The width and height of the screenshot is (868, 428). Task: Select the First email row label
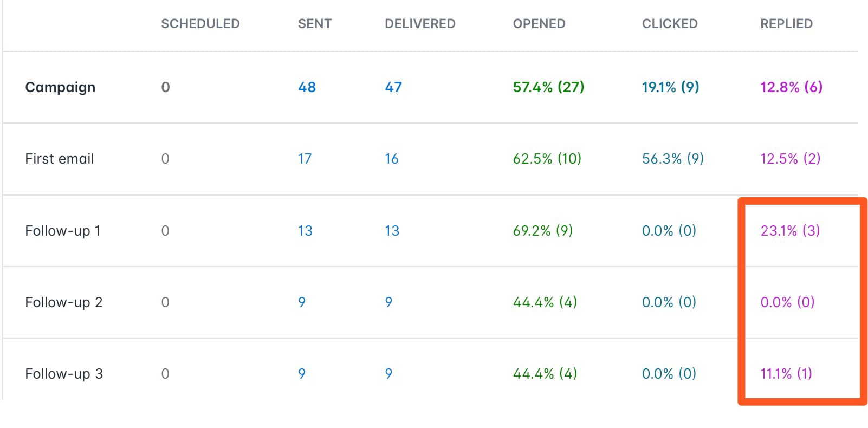click(x=60, y=159)
